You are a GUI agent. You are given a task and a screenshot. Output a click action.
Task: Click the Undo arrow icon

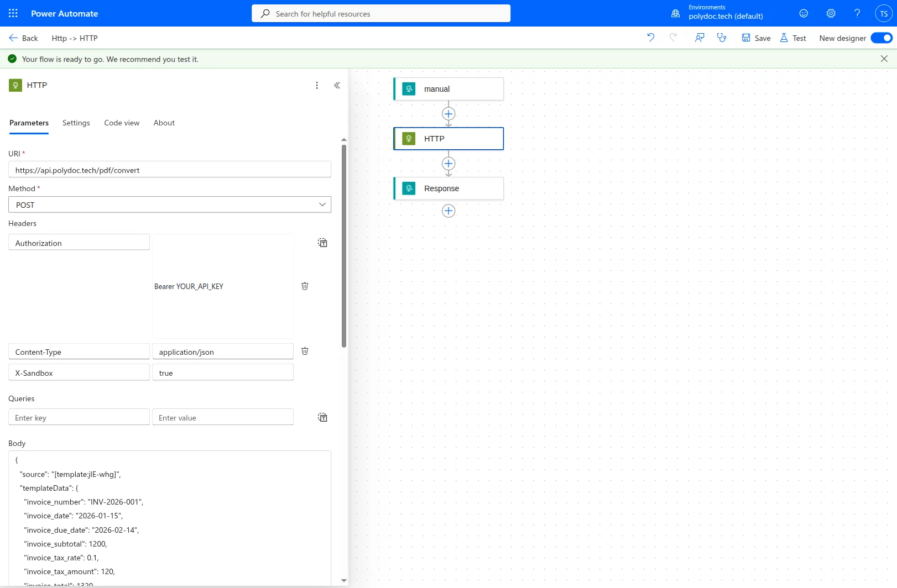pyautogui.click(x=651, y=38)
